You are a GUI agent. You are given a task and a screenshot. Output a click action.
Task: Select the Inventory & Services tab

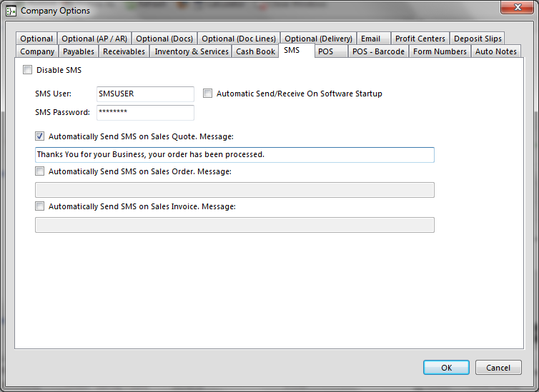[192, 51]
